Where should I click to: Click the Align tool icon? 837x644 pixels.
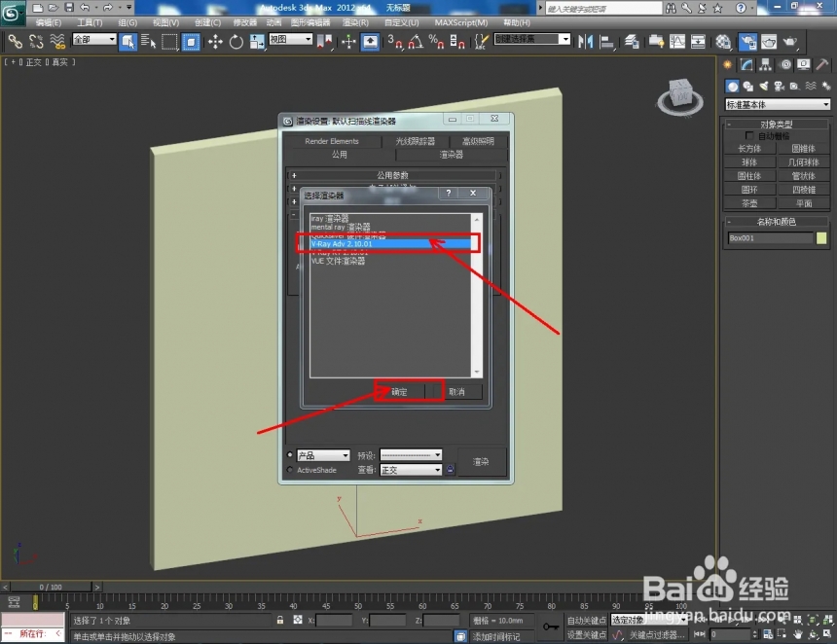click(x=606, y=42)
